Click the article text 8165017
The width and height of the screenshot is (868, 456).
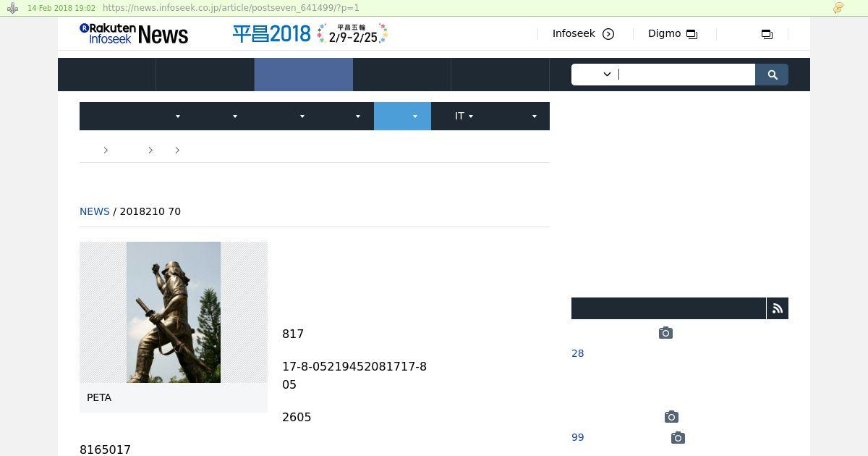coord(105,449)
